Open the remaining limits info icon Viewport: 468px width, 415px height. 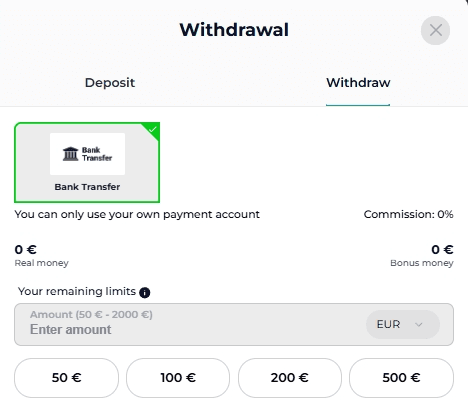(x=145, y=292)
